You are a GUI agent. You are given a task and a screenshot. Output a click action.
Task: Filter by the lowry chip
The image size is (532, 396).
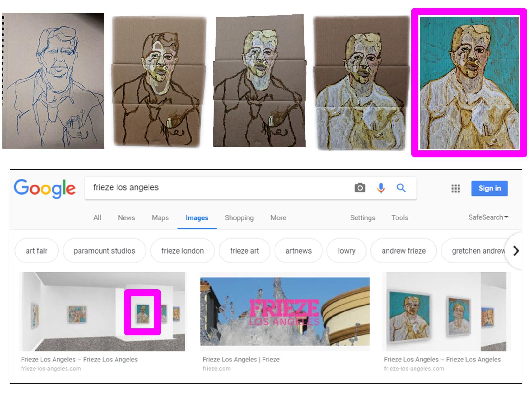tap(346, 251)
